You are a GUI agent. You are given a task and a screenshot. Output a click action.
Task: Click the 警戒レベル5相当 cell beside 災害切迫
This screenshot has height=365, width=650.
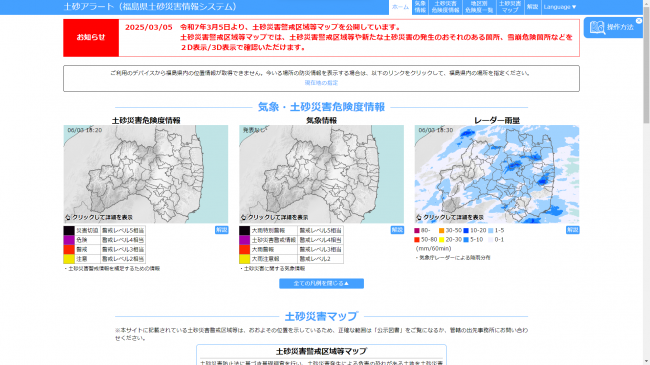tap(123, 231)
